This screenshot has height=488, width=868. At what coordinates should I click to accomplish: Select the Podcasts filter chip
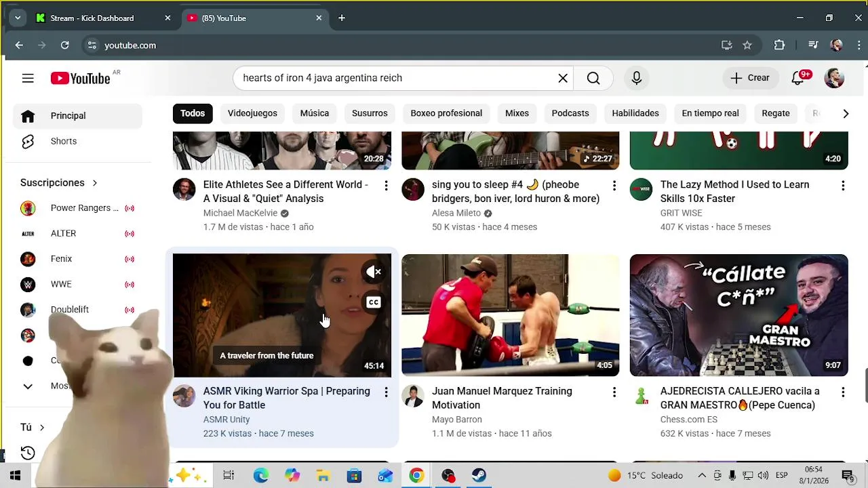(570, 113)
